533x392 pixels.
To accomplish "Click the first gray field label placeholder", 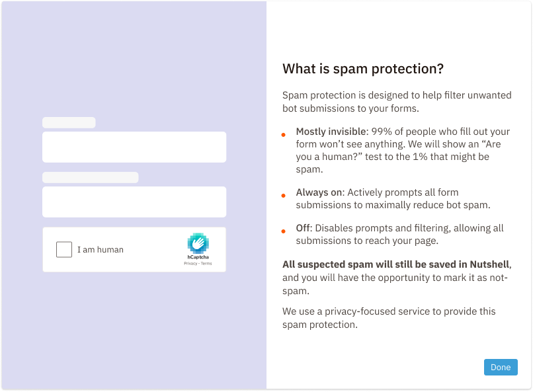I will tap(69, 122).
